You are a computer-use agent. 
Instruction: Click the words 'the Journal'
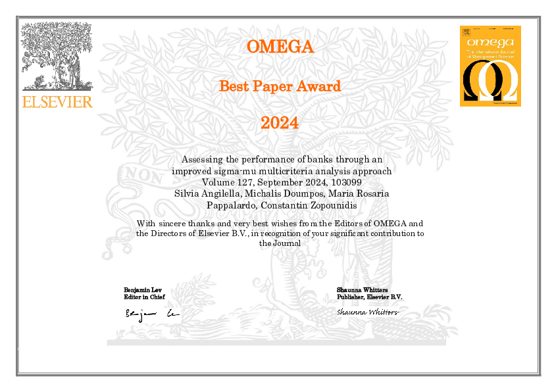[x=280, y=243]
